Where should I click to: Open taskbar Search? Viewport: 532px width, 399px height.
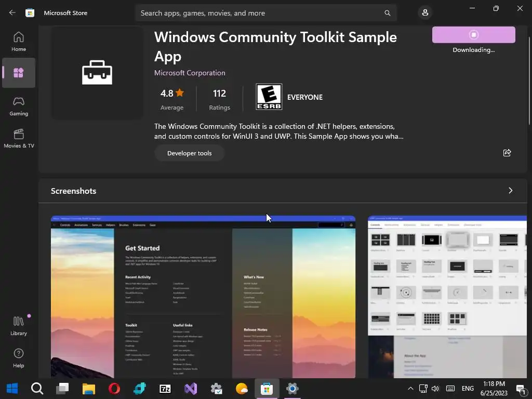(37, 389)
